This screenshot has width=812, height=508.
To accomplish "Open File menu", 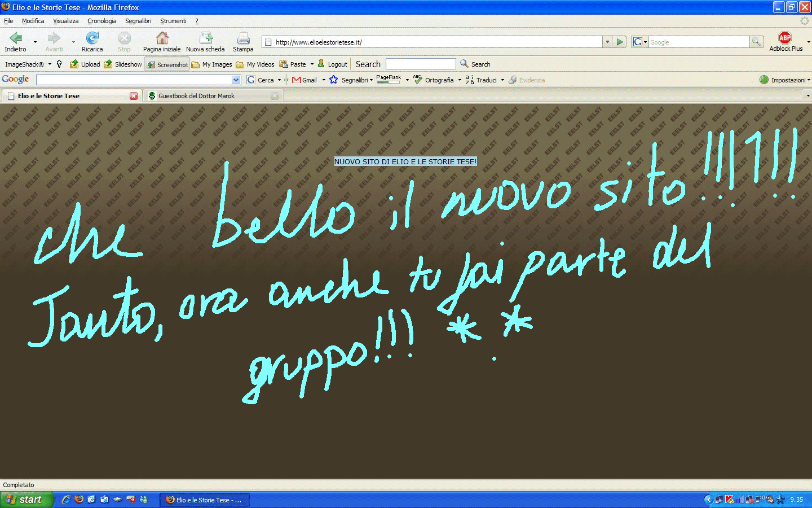I will (8, 21).
